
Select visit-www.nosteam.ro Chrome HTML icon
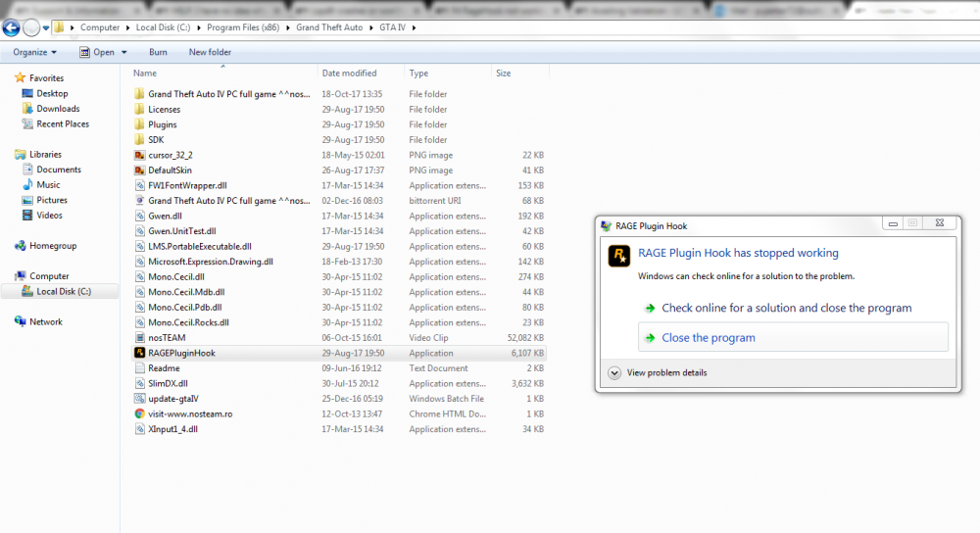pyautogui.click(x=139, y=413)
